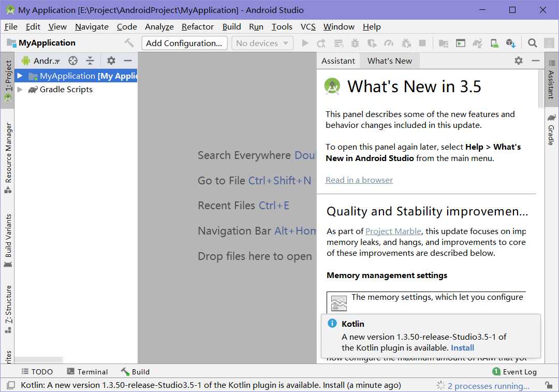Expand the MyApplication tree node arrow
The height and width of the screenshot is (392, 559).
[20, 76]
